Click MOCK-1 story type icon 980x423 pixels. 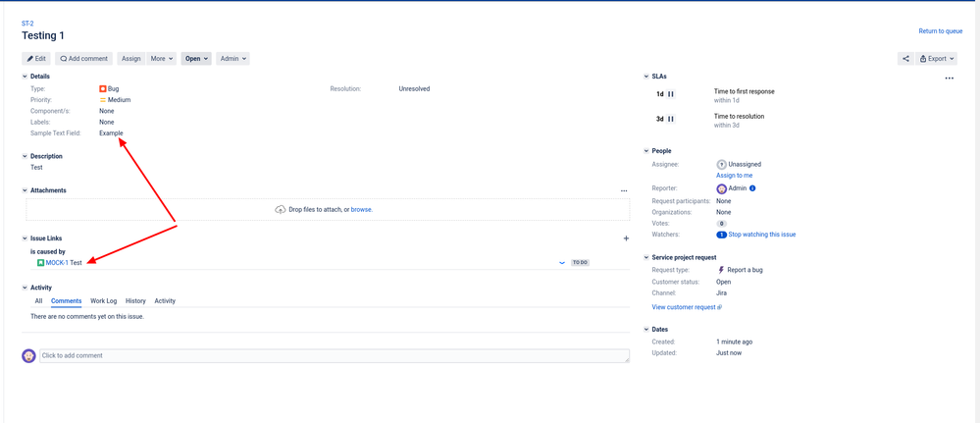tap(40, 263)
